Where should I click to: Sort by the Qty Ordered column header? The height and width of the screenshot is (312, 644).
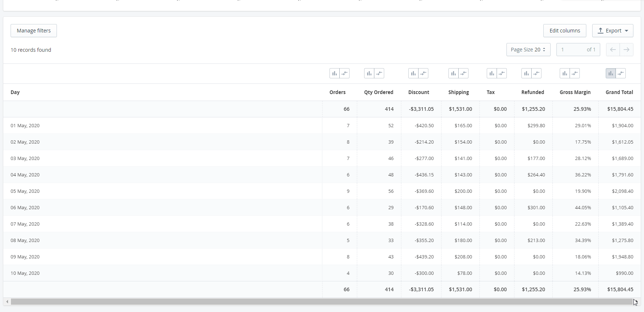click(x=379, y=92)
